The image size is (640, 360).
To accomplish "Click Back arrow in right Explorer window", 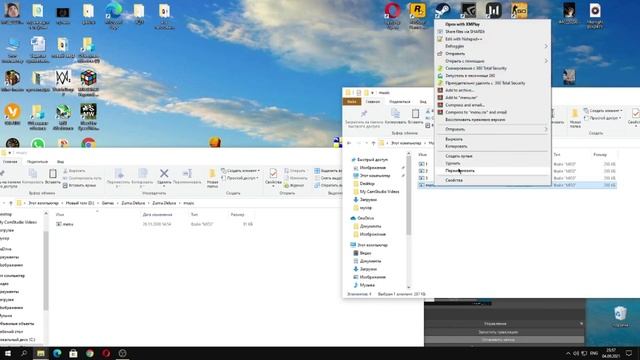I will (x=349, y=143).
